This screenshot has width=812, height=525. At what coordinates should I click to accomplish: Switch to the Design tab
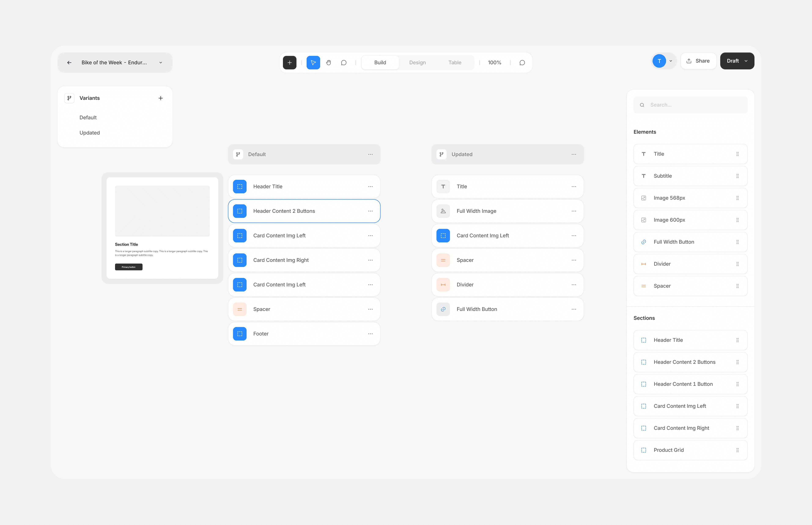(417, 62)
